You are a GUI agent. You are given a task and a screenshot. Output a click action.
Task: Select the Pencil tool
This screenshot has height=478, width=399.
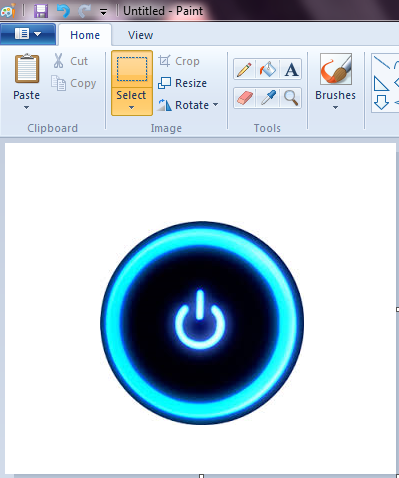(x=244, y=70)
